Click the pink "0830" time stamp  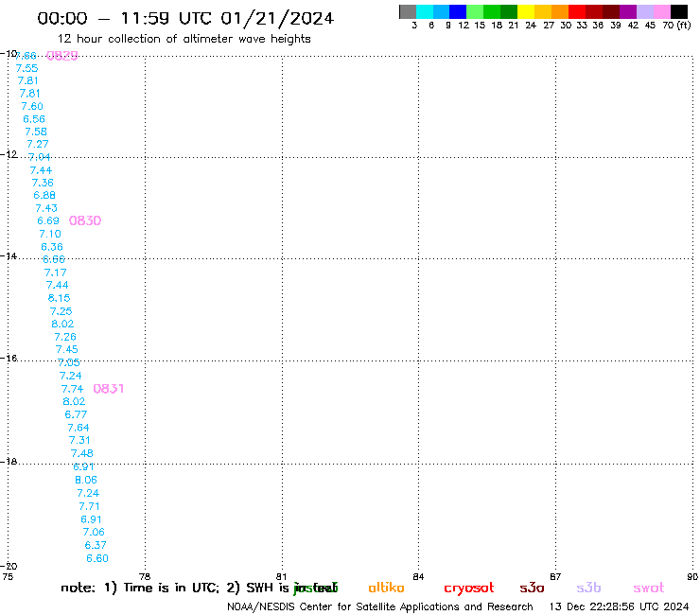pos(85,220)
